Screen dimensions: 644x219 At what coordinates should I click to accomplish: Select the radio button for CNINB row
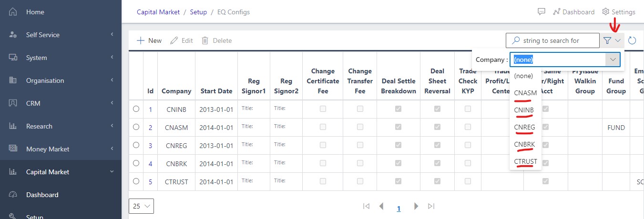136,109
